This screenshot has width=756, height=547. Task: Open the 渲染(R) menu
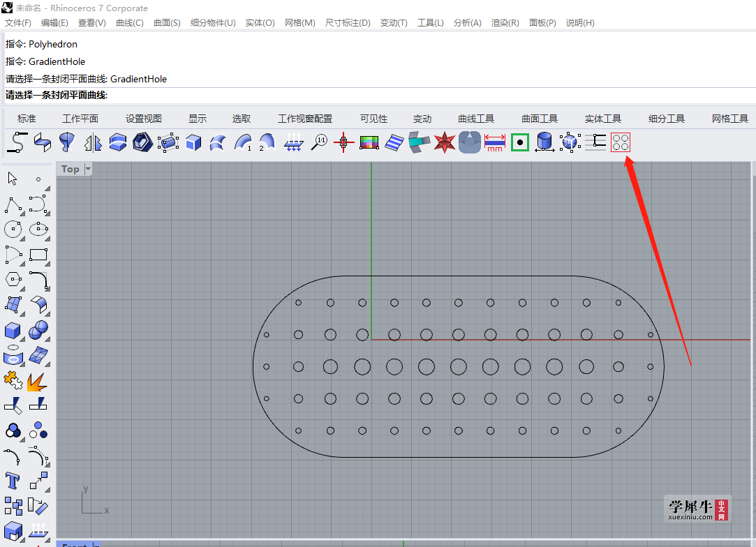point(505,22)
